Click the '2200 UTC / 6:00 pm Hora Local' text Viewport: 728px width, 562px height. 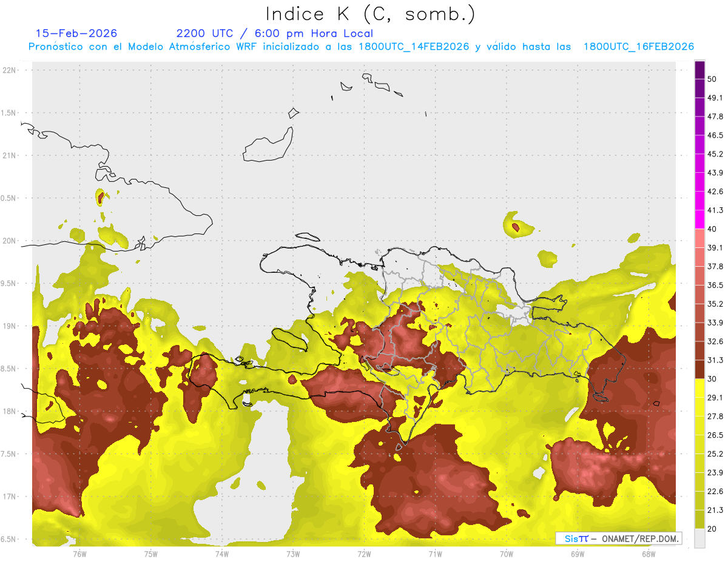pos(275,33)
